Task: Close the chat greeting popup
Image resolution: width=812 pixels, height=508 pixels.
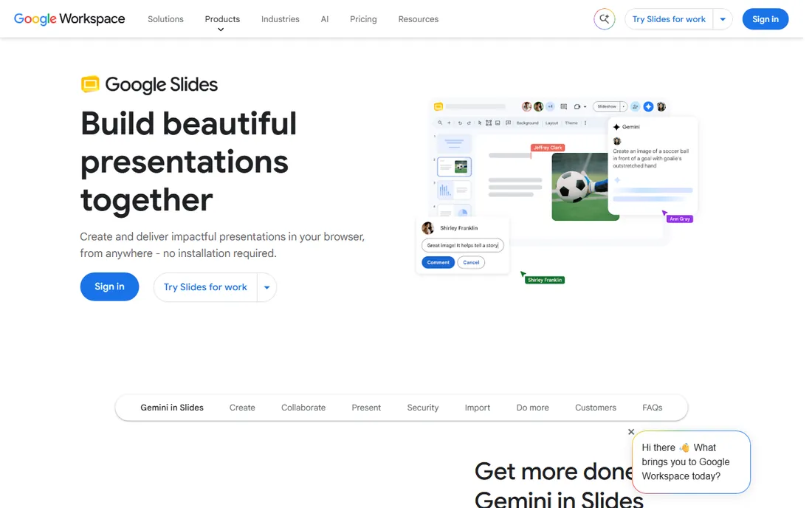Action: point(630,432)
